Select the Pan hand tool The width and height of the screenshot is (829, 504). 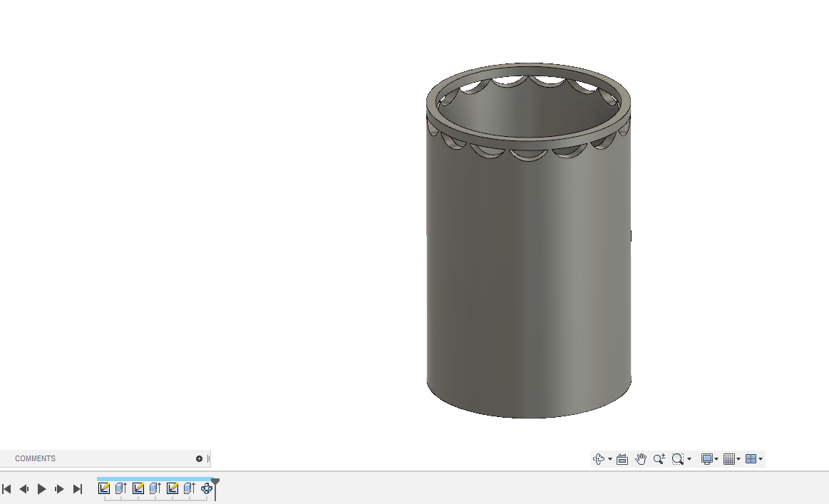point(641,459)
